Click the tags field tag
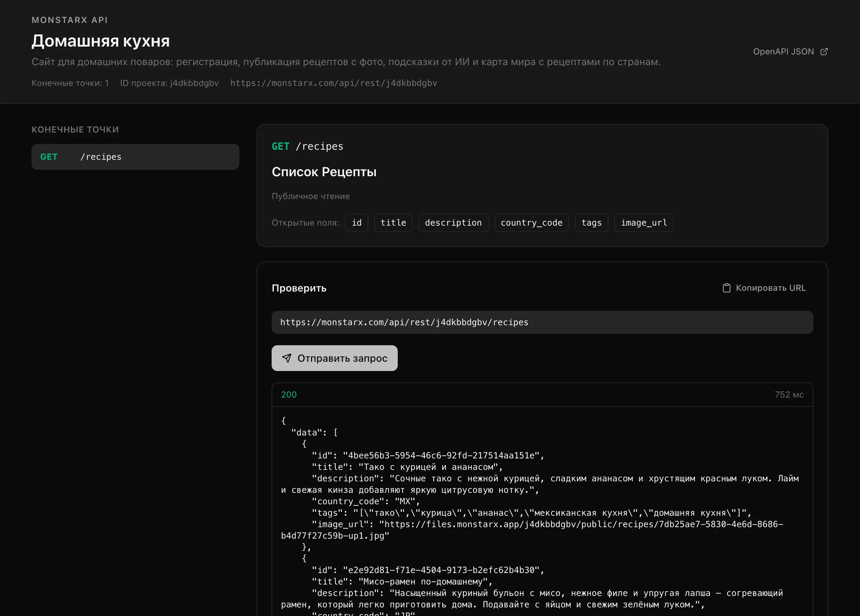This screenshot has height=616, width=860. point(592,223)
